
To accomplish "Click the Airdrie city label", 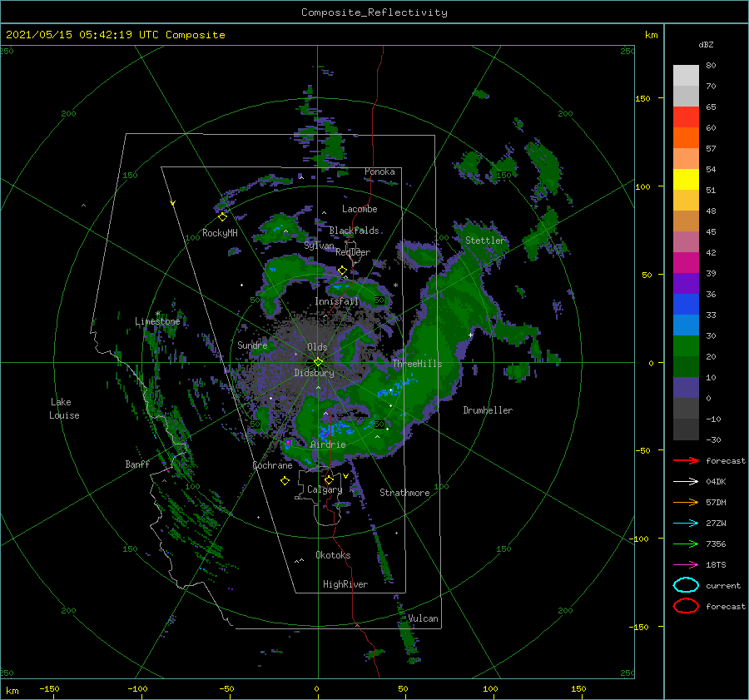I will click(x=328, y=444).
